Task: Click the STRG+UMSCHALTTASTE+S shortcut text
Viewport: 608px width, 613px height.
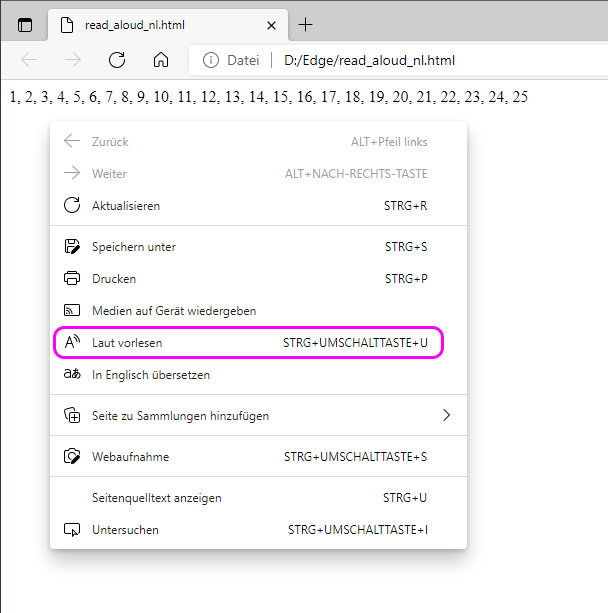Action: tap(355, 457)
